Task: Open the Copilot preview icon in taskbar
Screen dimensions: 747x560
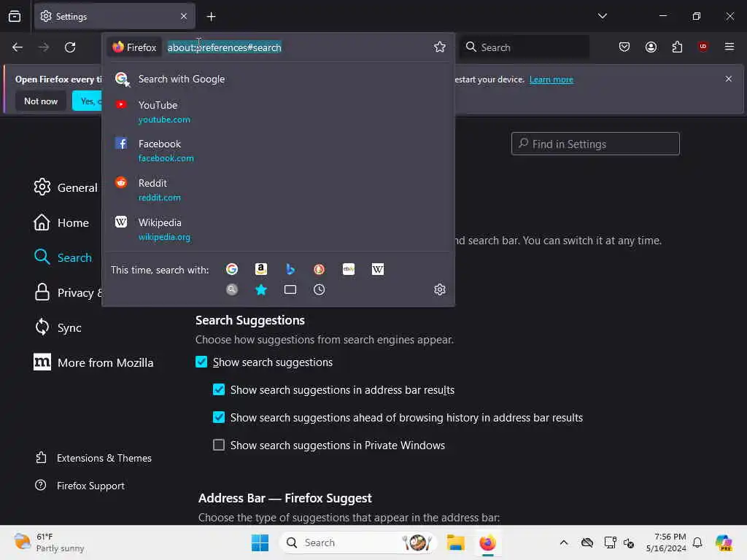Action: (x=724, y=542)
